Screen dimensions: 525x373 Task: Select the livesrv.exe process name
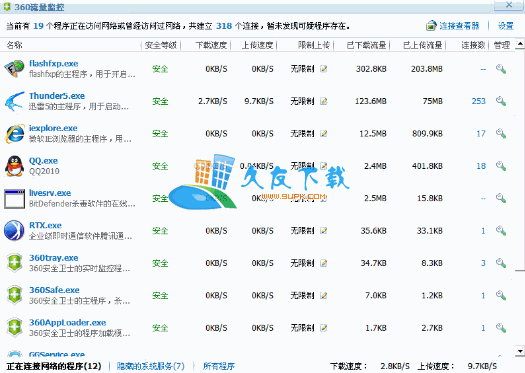pos(50,193)
